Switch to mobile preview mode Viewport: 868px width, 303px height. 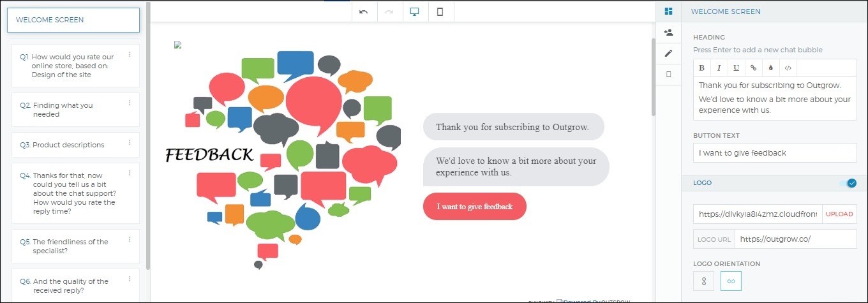pos(440,12)
